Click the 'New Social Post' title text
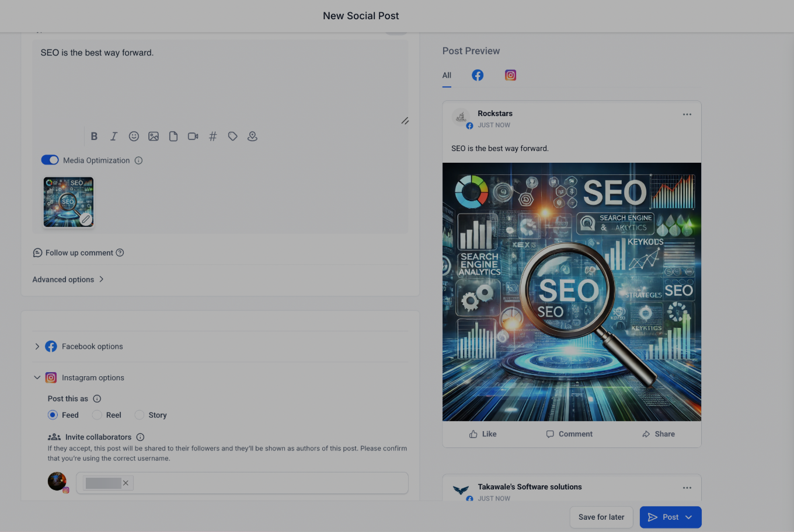 click(361, 16)
